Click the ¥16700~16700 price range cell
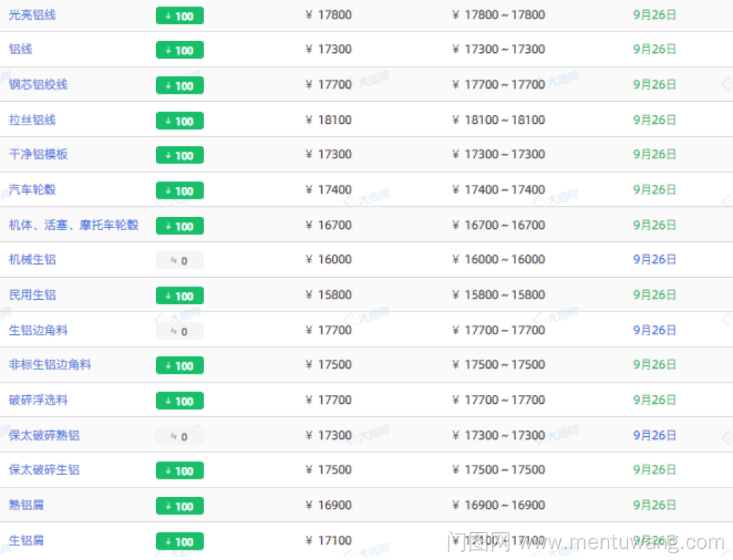733x560 pixels. (x=498, y=225)
